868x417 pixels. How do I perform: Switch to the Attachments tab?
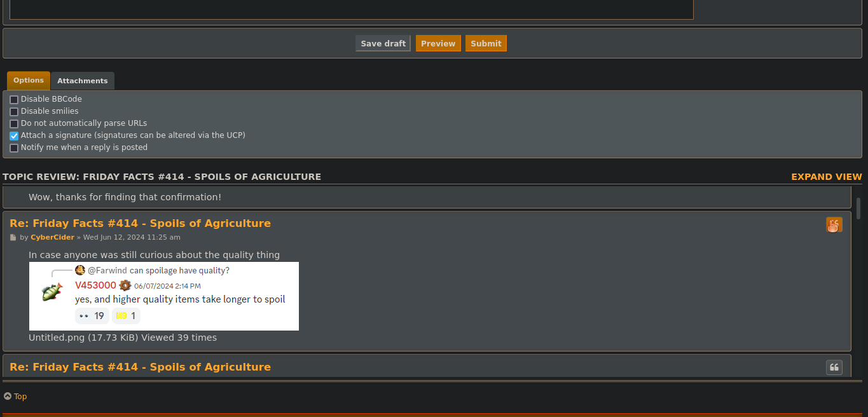[83, 81]
